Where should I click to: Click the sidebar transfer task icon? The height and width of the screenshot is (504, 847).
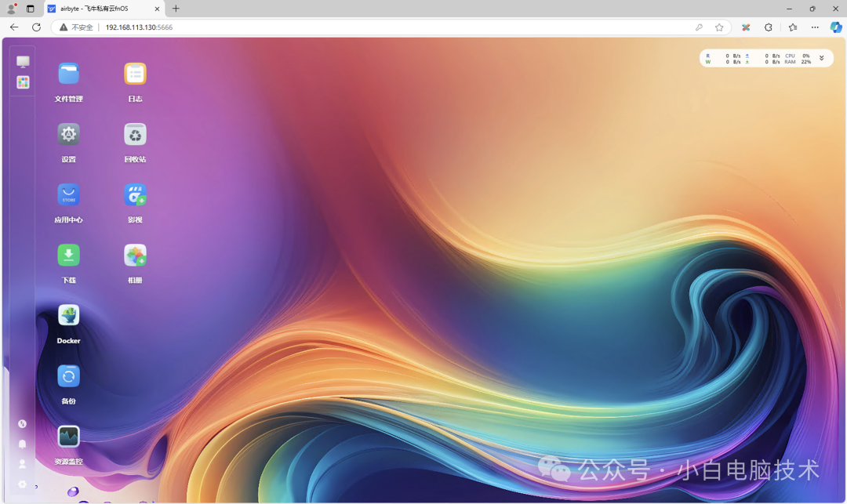pos(22,424)
